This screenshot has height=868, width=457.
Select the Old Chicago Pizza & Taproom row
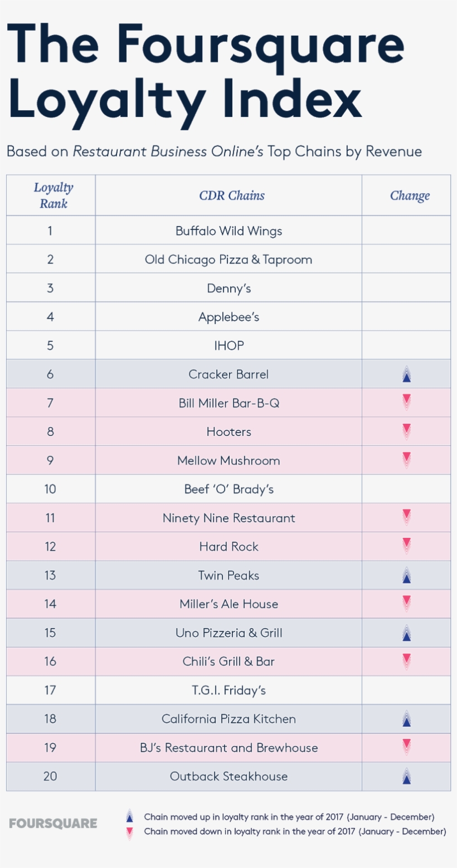(229, 259)
